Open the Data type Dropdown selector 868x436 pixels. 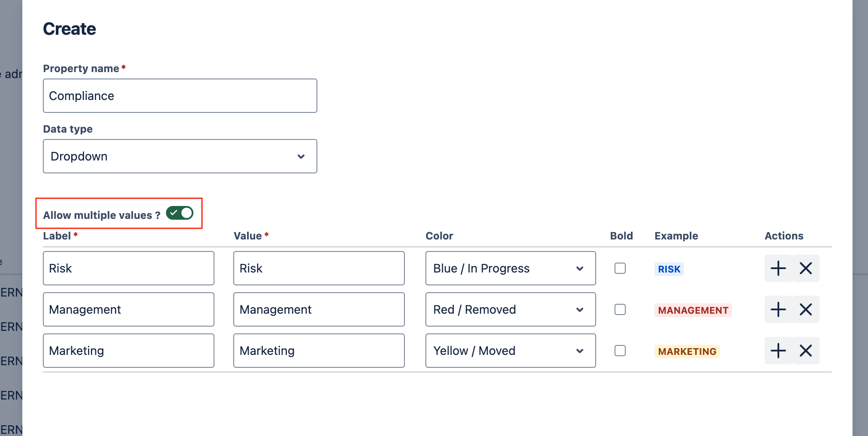180,156
